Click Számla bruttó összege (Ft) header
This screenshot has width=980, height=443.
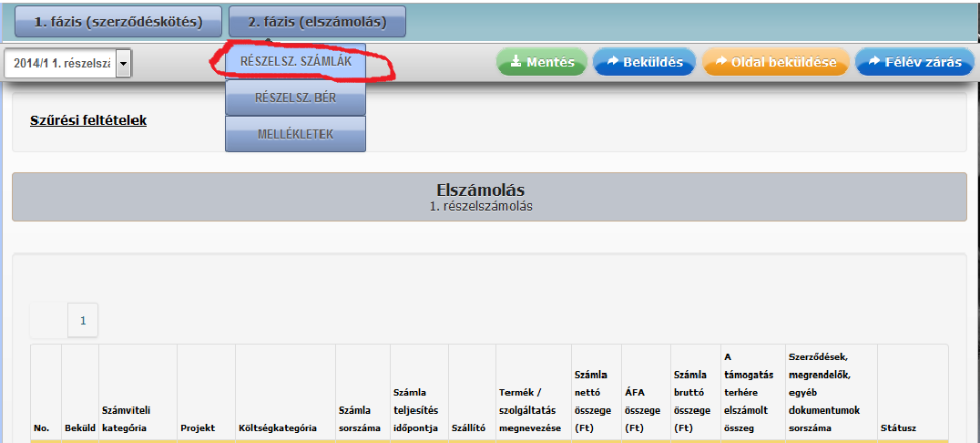tap(696, 394)
